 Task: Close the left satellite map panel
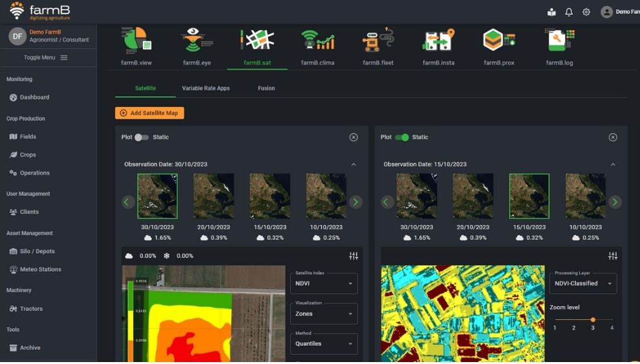pos(354,137)
